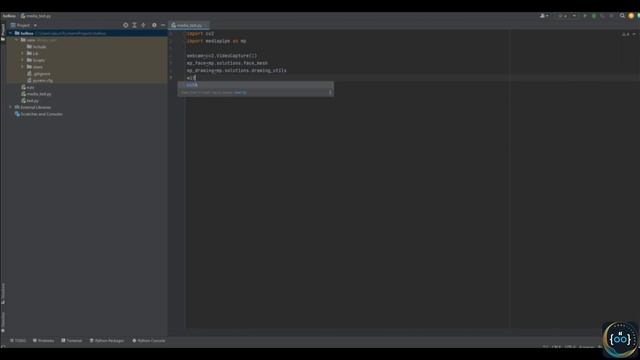Screen dimensions: 640x360
Task: Expand External Libraries node
Action: click(11, 107)
